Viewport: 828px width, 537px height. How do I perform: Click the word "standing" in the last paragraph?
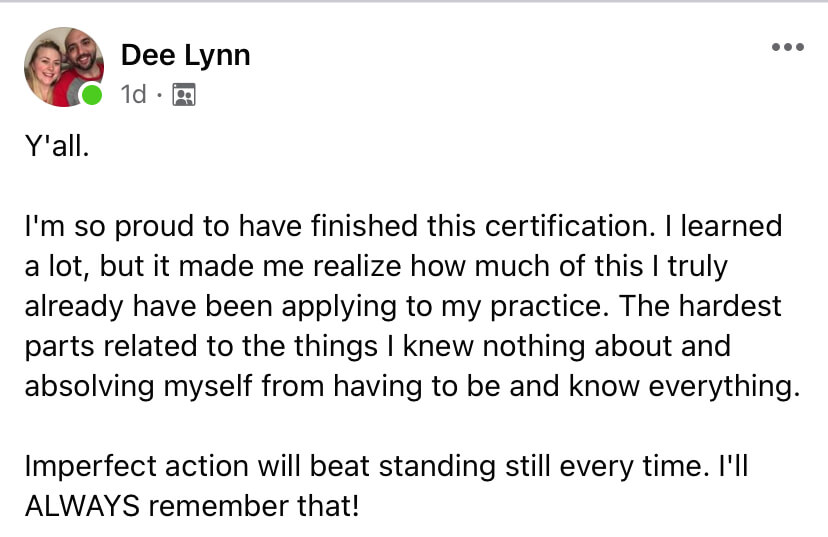coord(437,467)
